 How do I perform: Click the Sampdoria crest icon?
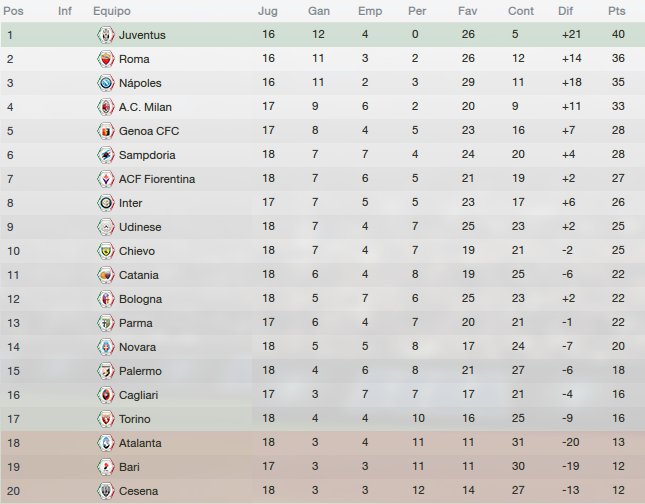coord(106,155)
